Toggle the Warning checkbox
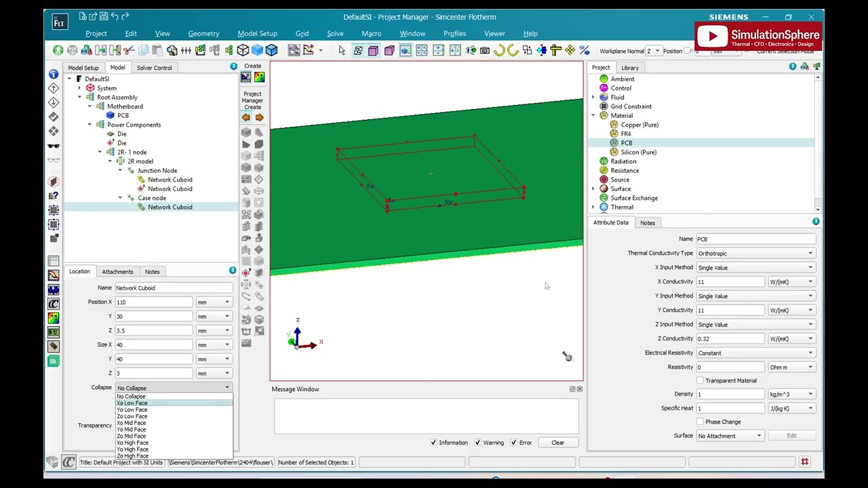This screenshot has height=488, width=868. click(477, 443)
